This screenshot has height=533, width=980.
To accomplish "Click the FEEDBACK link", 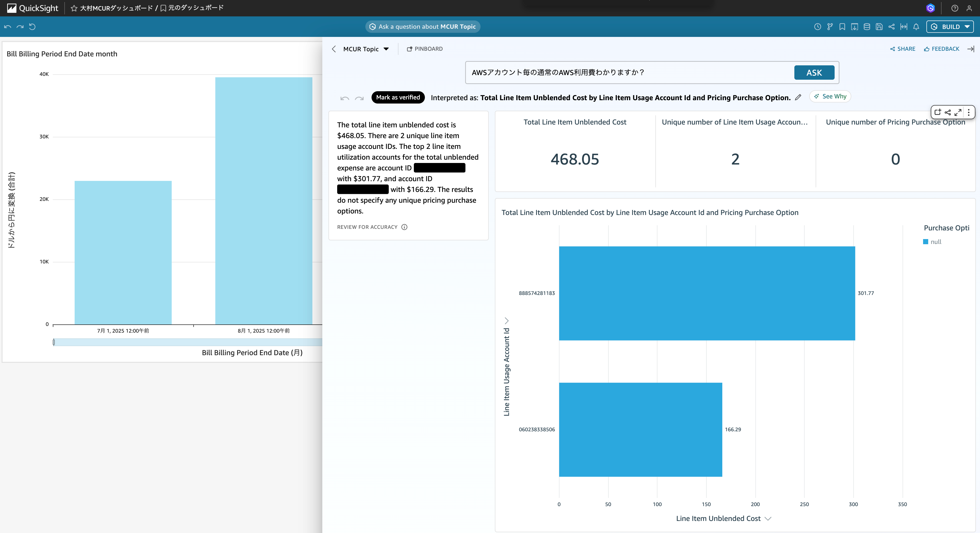I will 942,49.
